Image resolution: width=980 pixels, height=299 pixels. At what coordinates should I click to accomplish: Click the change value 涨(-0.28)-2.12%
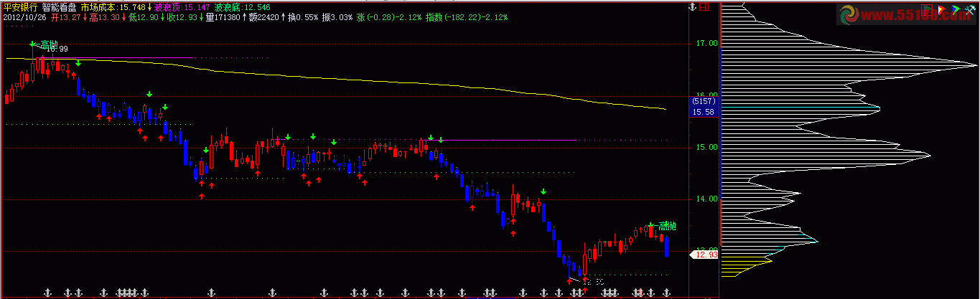click(x=388, y=16)
